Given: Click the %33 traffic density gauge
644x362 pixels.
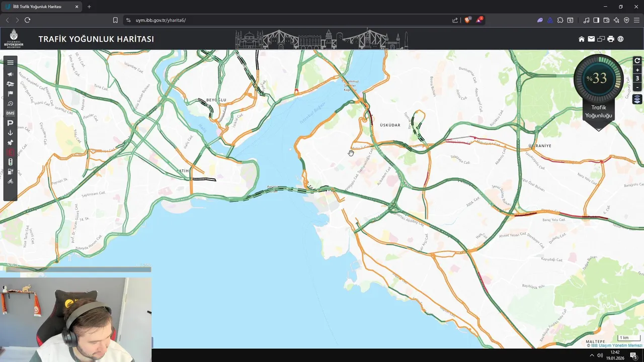Looking at the screenshot, I should 599,78.
